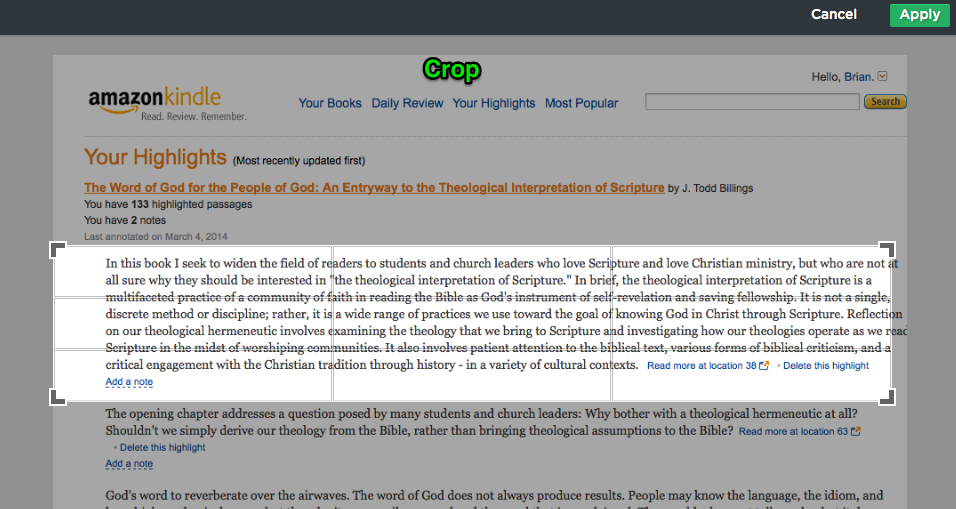Screen dimensions: 956x509
Task: Click the Brian account name link
Action: [x=858, y=77]
